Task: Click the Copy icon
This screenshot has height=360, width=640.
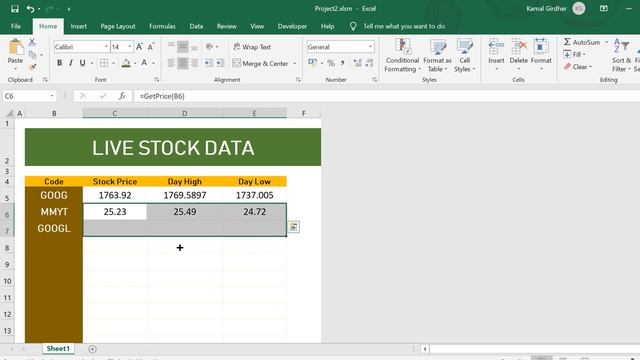Action: tap(32, 54)
